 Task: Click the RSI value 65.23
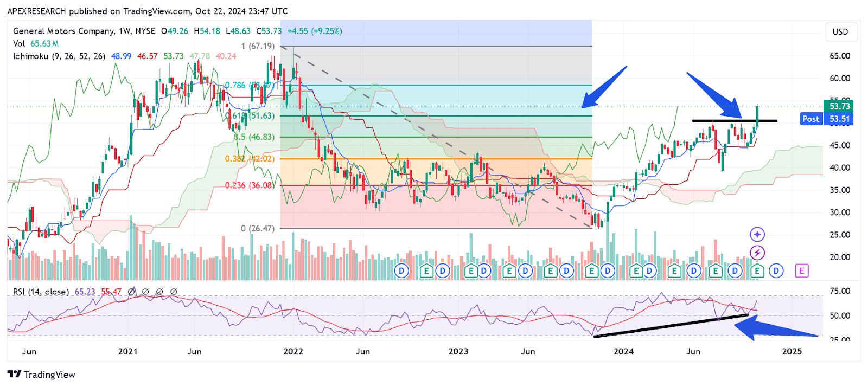pos(85,292)
